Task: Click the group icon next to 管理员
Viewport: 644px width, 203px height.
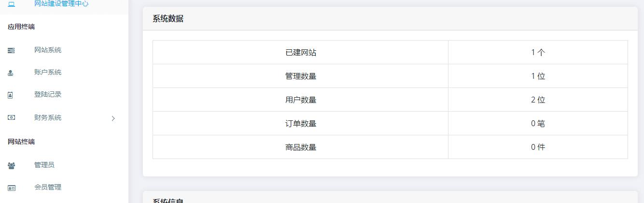Action: point(11,165)
